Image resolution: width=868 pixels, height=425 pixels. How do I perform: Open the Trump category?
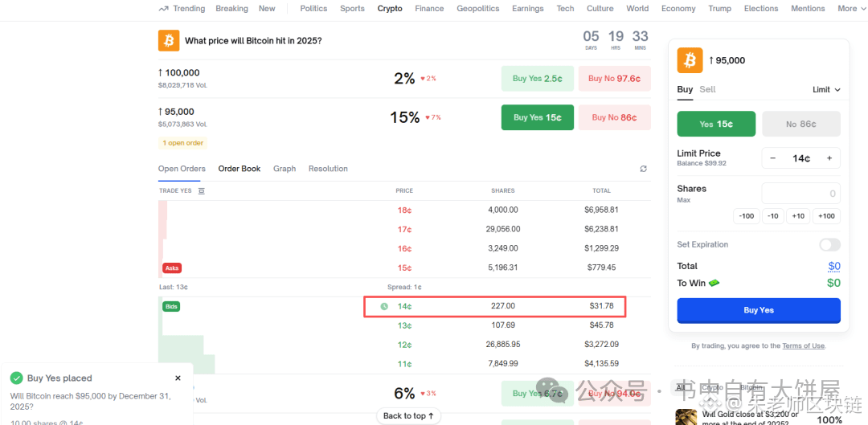[719, 8]
